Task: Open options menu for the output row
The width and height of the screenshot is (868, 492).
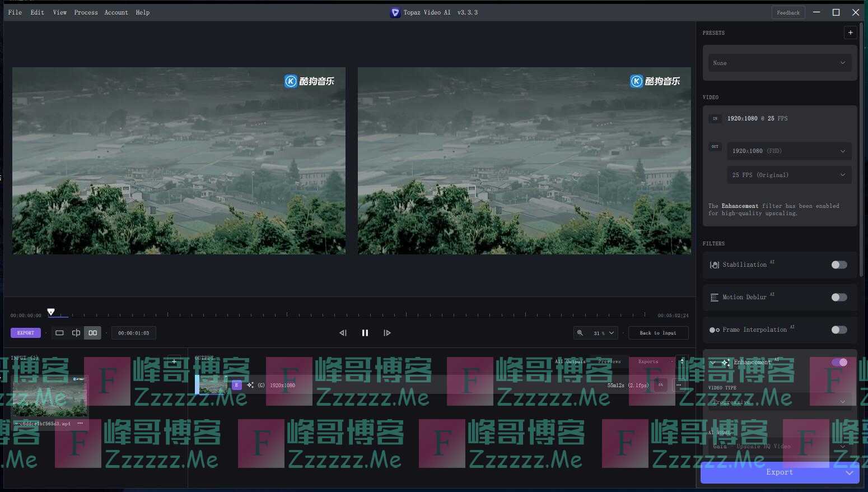Action: tap(679, 385)
